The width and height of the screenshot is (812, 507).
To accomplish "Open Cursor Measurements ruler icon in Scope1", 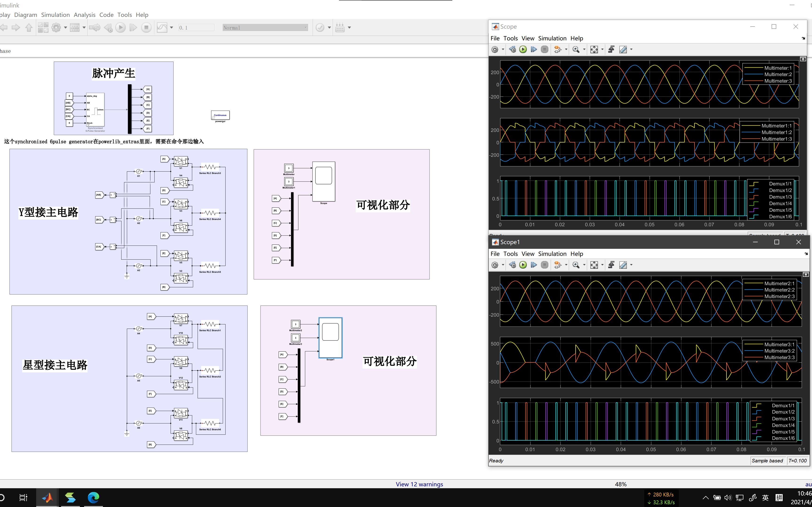I will [x=623, y=265].
